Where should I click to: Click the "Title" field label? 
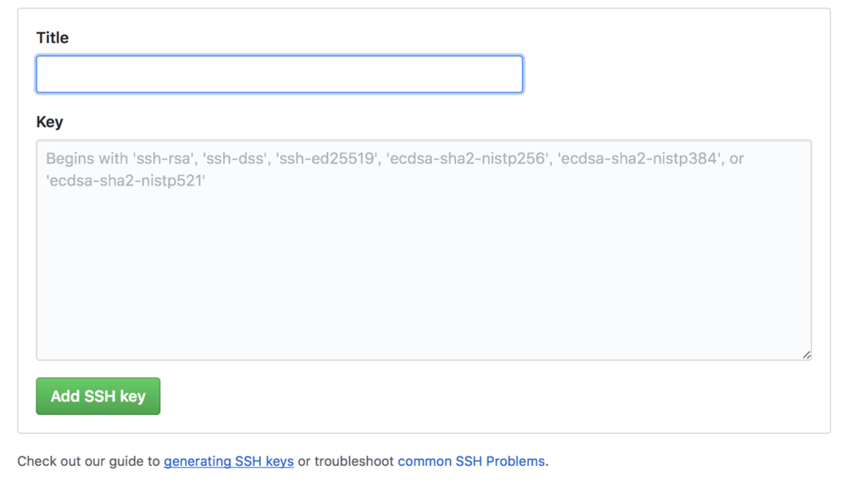[53, 38]
